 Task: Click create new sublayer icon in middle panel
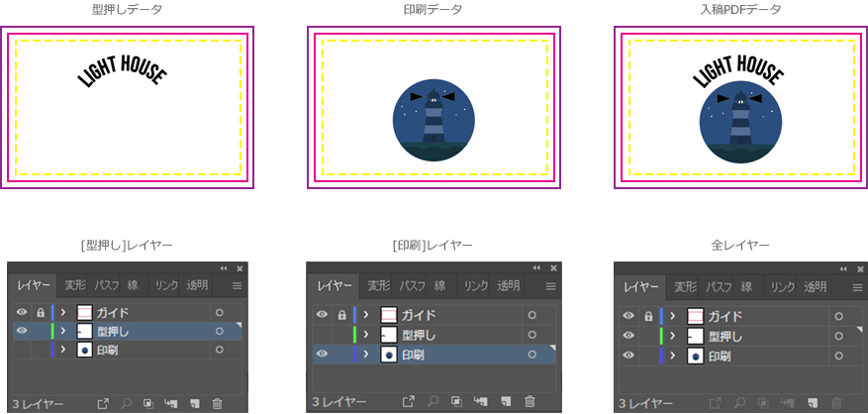point(480,401)
